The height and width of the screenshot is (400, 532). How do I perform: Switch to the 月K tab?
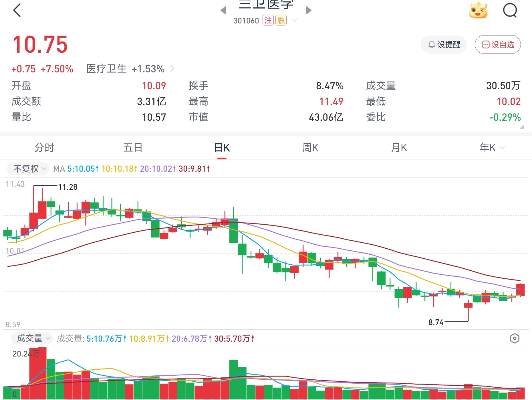coord(399,148)
